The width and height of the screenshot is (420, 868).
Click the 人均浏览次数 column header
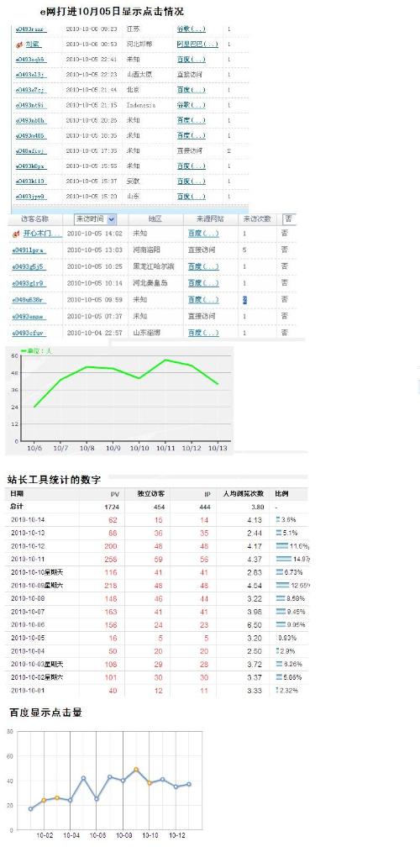click(243, 493)
